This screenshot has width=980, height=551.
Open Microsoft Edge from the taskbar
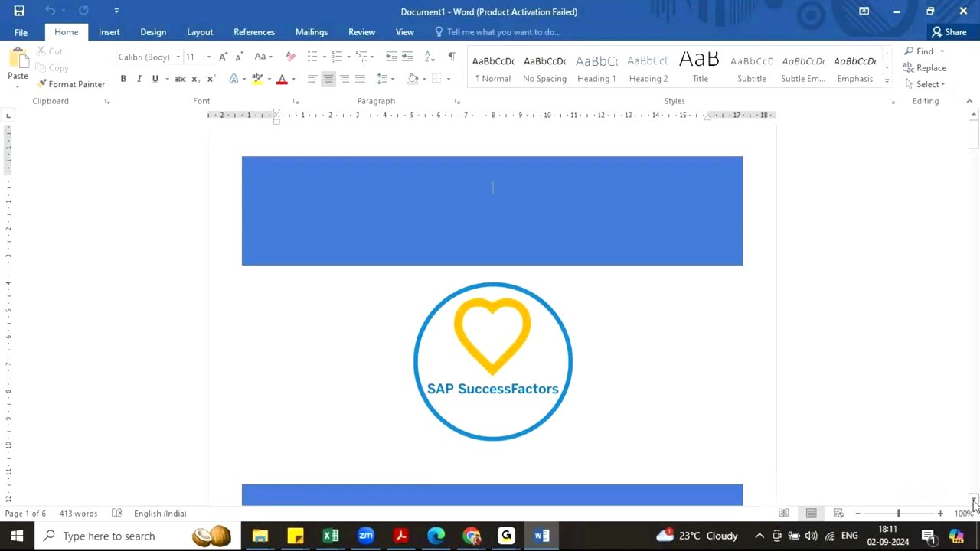tap(436, 536)
